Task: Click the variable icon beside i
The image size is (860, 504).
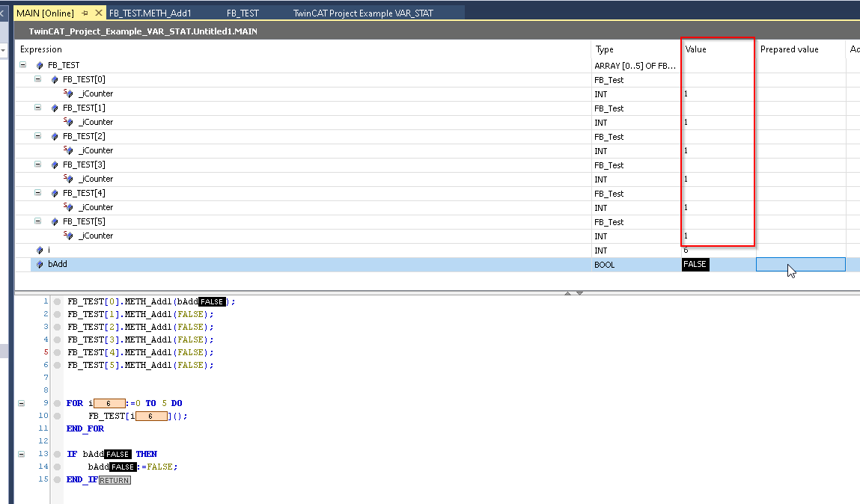Action: pos(40,251)
